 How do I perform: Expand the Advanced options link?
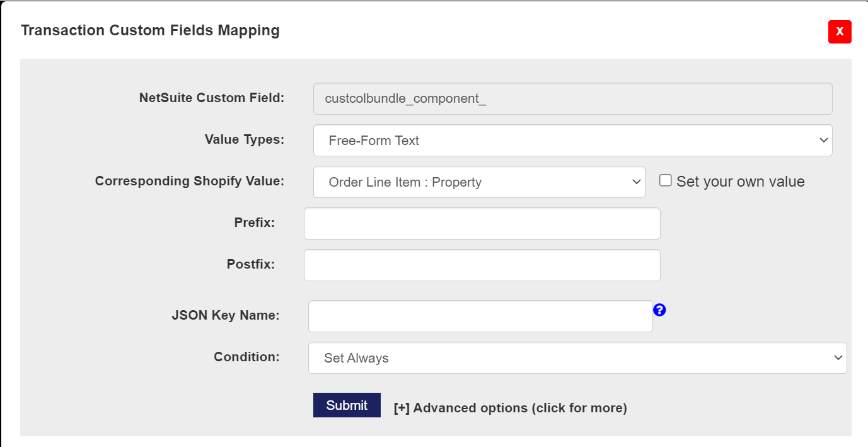[510, 408]
